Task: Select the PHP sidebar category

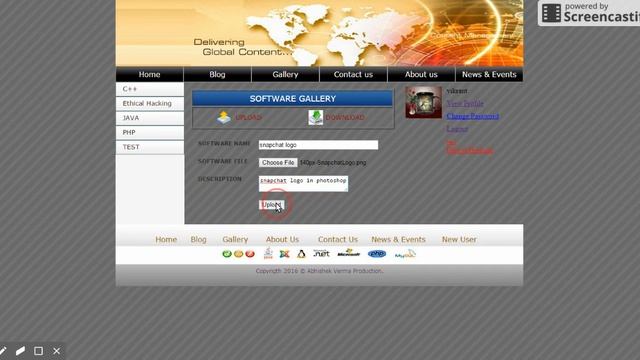Action: coord(150,133)
